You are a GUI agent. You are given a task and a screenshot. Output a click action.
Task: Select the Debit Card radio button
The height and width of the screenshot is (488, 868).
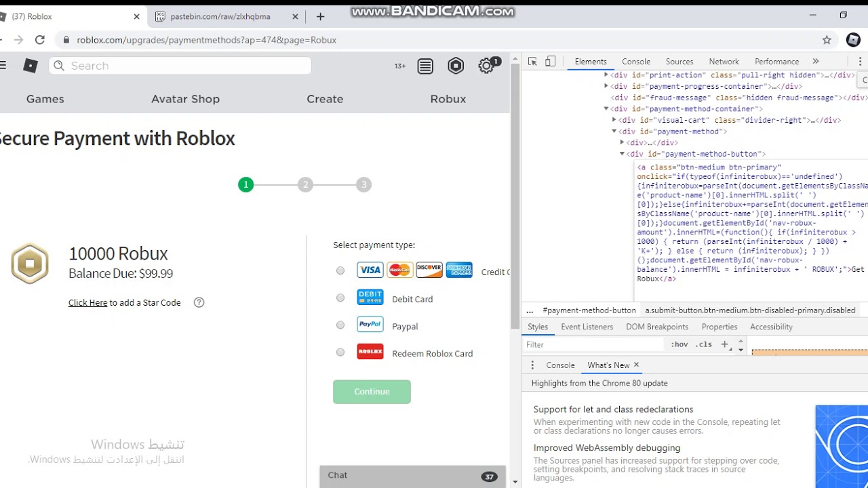pos(340,298)
